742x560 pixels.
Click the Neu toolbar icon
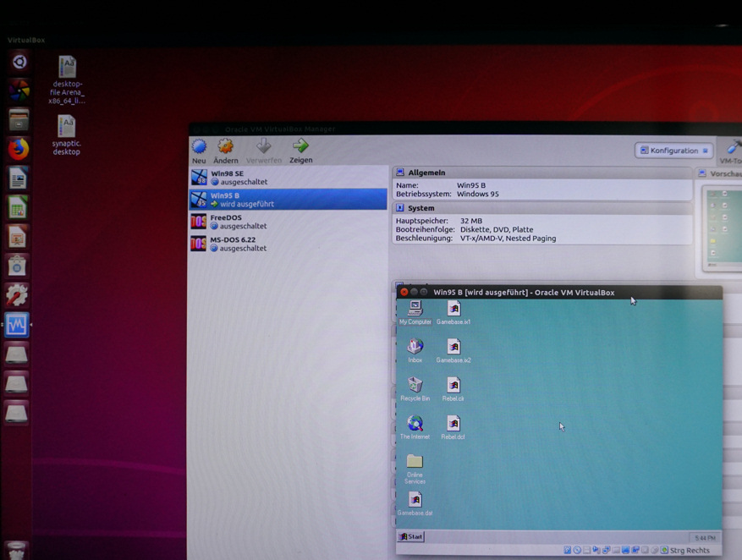[199, 148]
